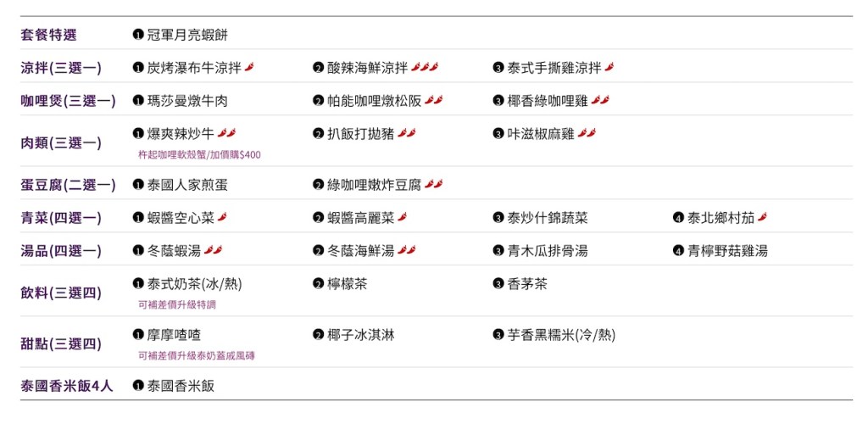Click the number 1 bullet before 冠軍月亮蝦餅
Screen dimensions: 868x435
[138, 35]
